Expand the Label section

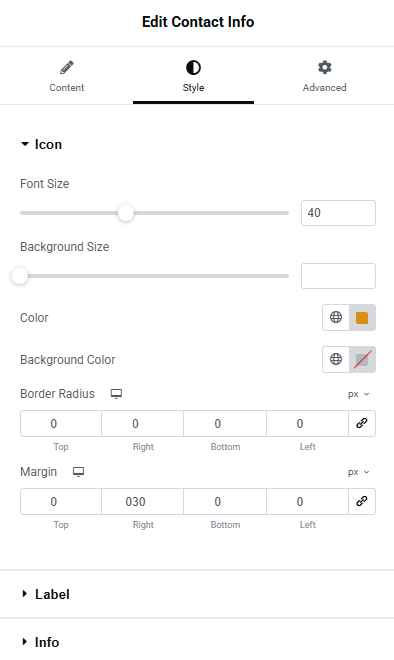tap(45, 594)
